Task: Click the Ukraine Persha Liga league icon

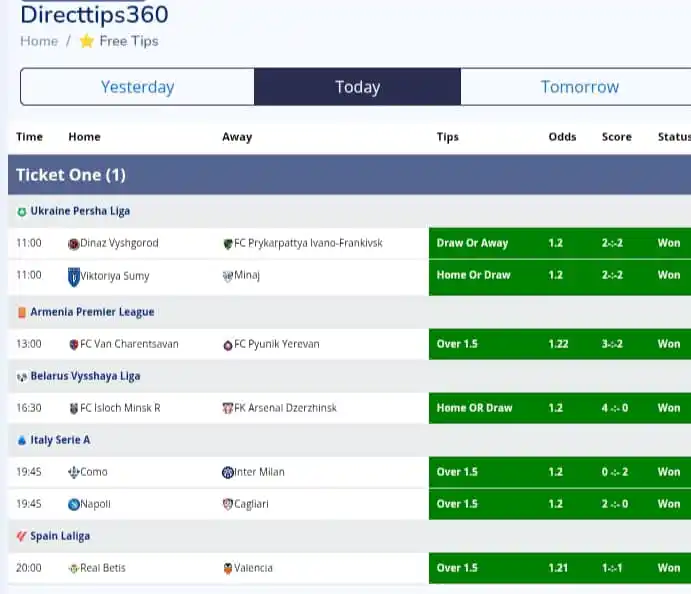Action: pyautogui.click(x=22, y=212)
